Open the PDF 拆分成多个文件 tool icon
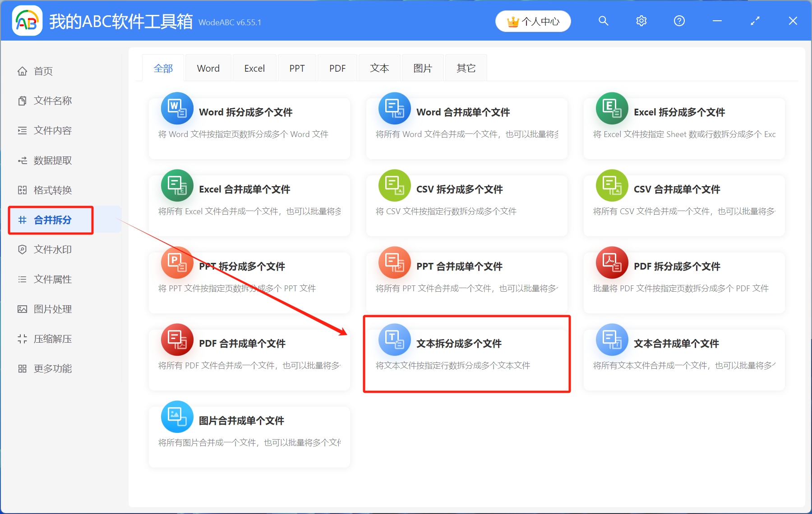Screen dimensions: 812x514 [612, 264]
